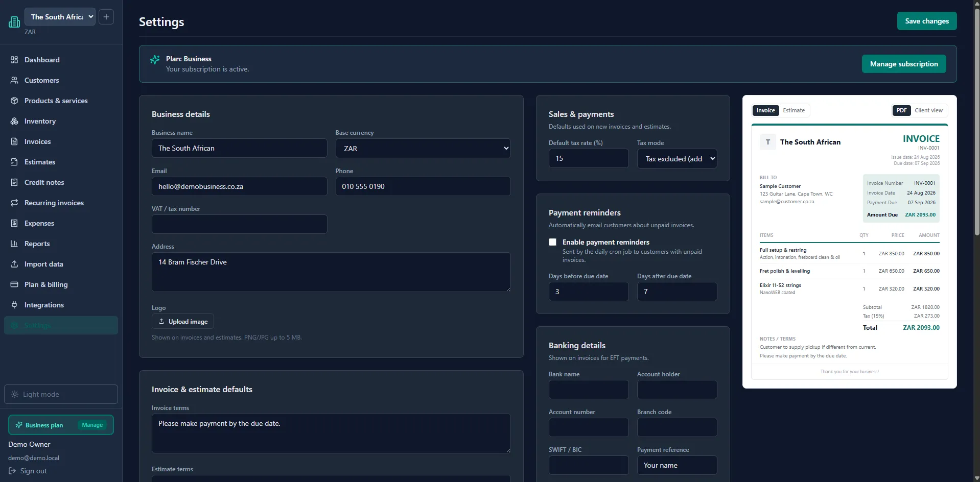Click the Default tax rate field

[x=589, y=158]
